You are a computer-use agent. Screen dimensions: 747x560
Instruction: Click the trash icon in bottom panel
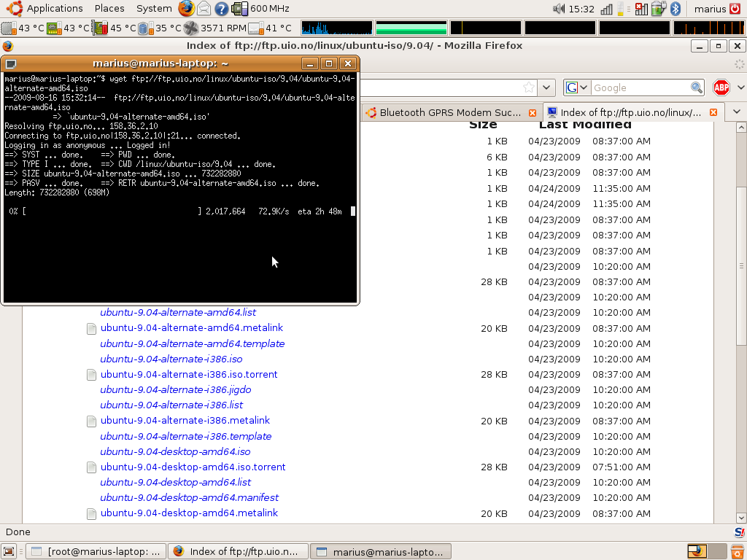(x=738, y=551)
